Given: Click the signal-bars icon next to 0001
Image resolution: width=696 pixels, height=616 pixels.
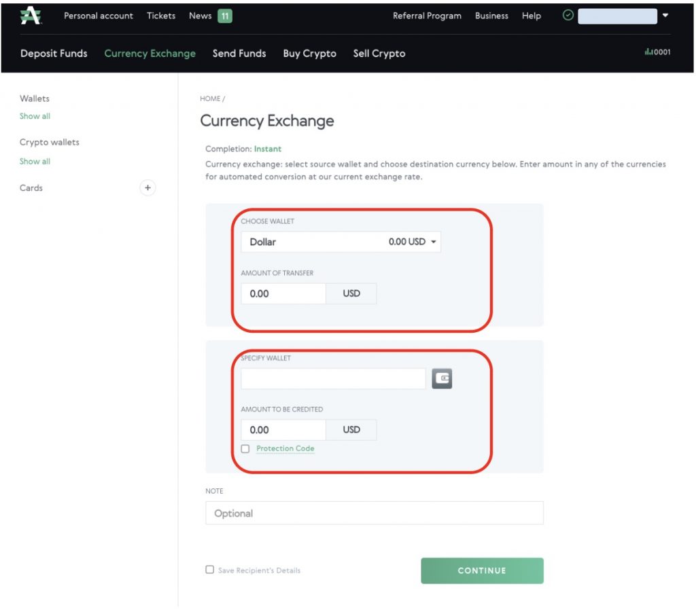Looking at the screenshot, I should click(648, 51).
